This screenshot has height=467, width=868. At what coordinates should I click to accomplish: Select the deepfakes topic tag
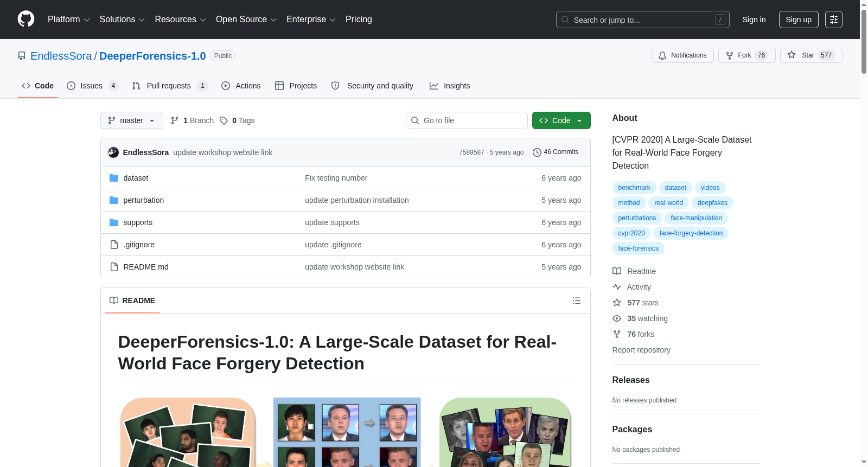tap(712, 203)
